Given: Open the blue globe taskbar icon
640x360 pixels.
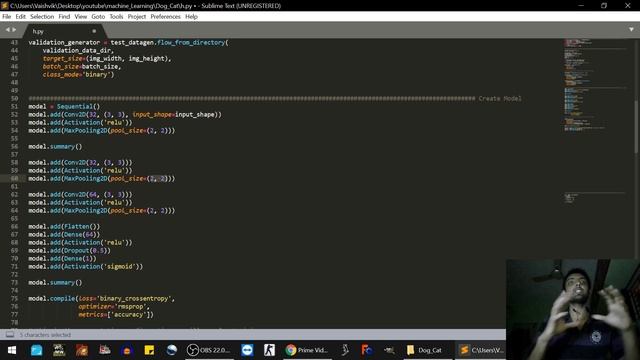Looking at the screenshot, I should coord(172,350).
